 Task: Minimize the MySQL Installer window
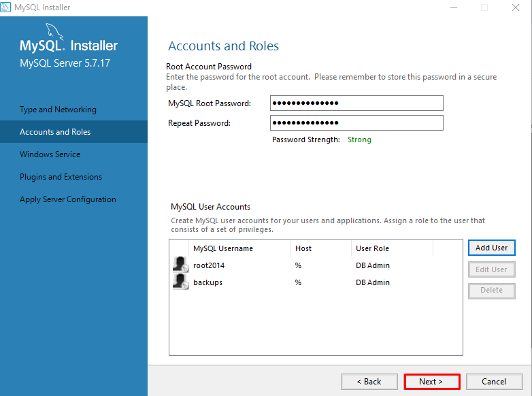tap(454, 7)
